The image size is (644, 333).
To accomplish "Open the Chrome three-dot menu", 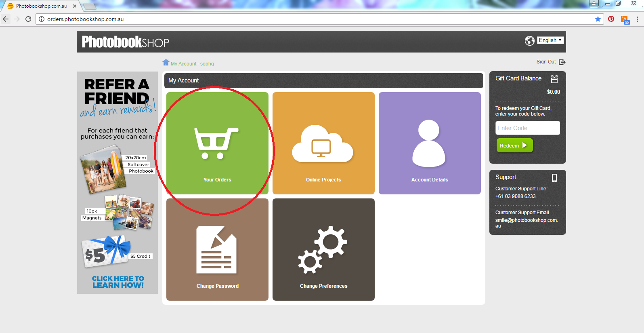I will click(637, 19).
